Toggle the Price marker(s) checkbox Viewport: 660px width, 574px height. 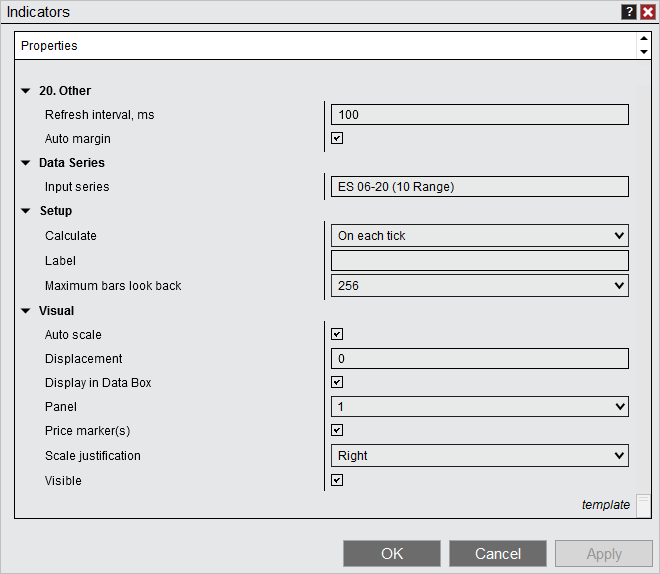337,431
